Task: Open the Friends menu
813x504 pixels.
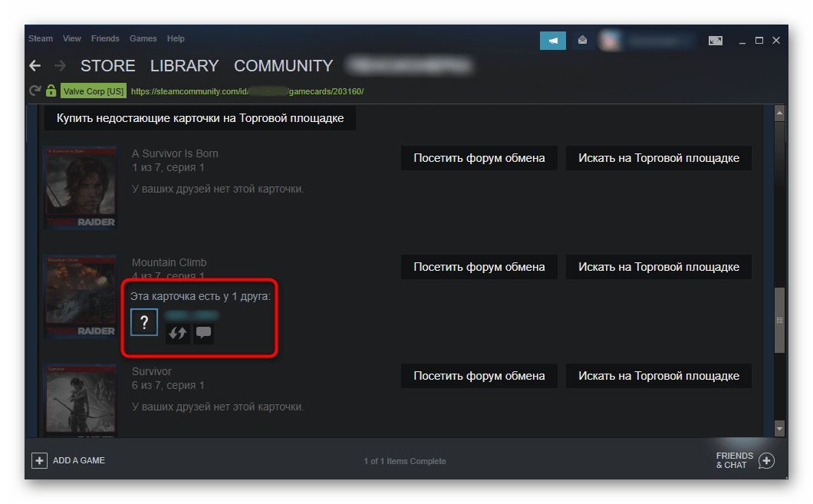Action: [105, 38]
